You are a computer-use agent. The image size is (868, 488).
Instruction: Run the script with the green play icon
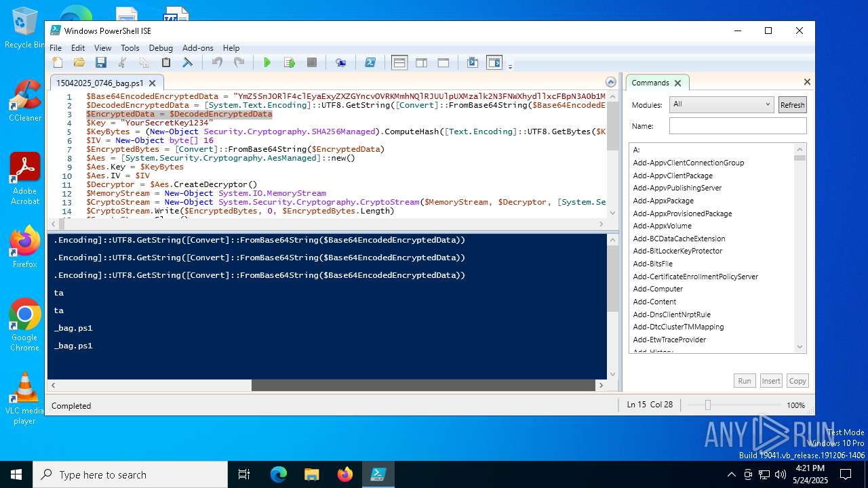pyautogui.click(x=267, y=63)
